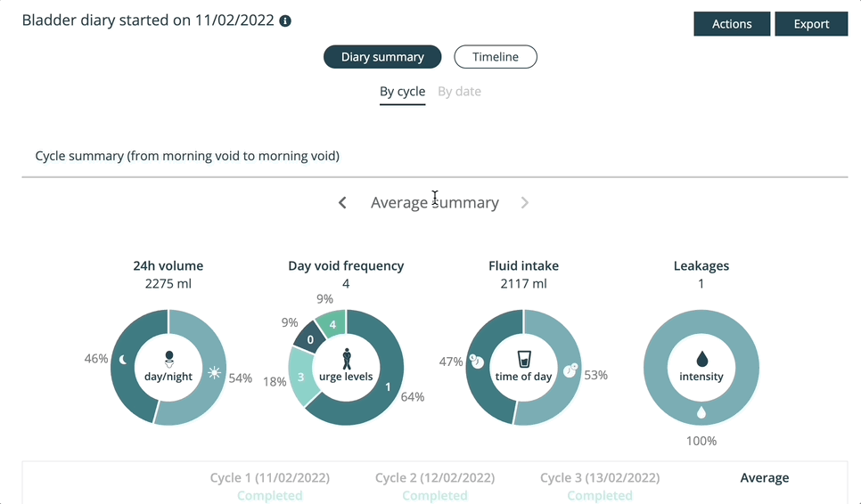
Task: Open the Cycle 2 (12/02/2022) column header
Action: [x=435, y=478]
